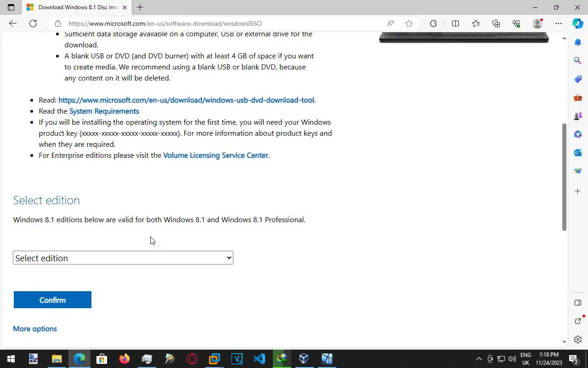Open the network status icon
The image size is (588, 368).
tap(501, 359)
